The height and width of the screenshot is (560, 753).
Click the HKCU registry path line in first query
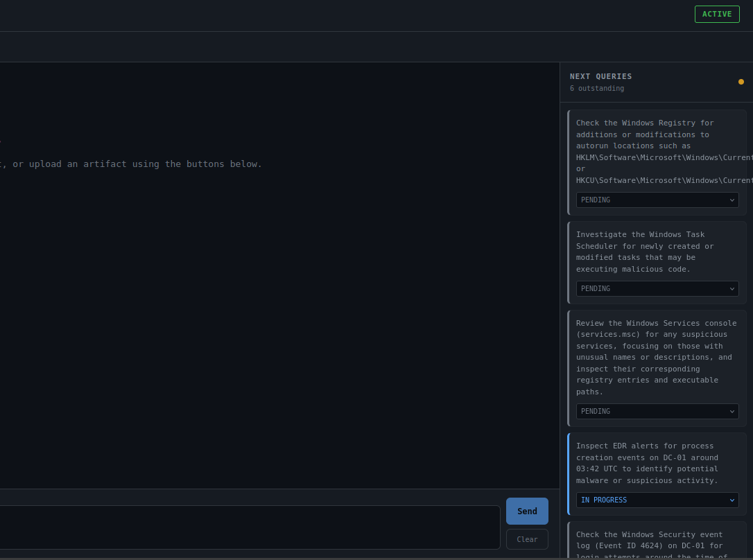click(662, 180)
